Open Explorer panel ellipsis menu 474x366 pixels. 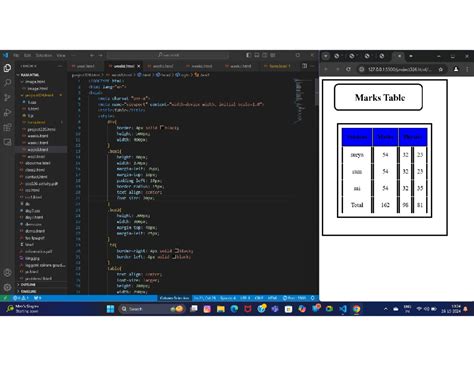tap(60, 66)
